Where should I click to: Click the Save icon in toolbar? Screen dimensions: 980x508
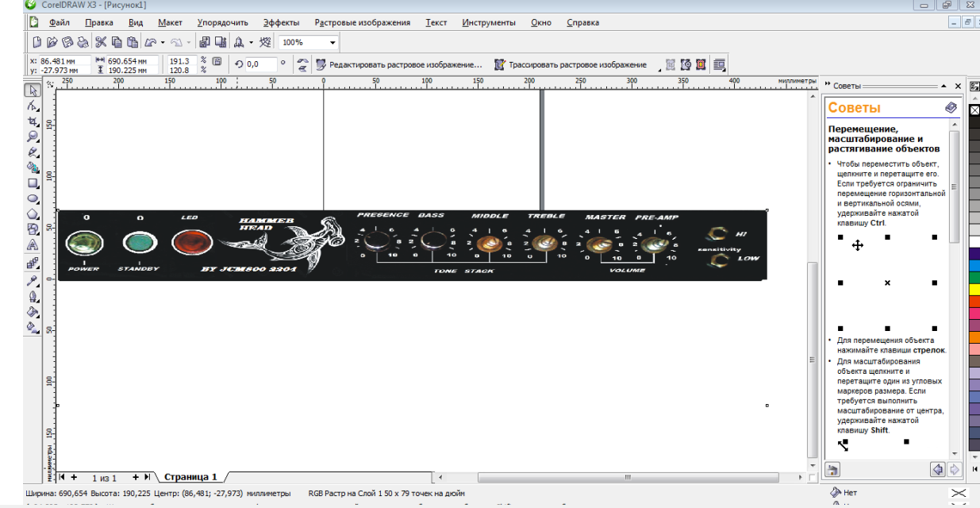pos(67,42)
